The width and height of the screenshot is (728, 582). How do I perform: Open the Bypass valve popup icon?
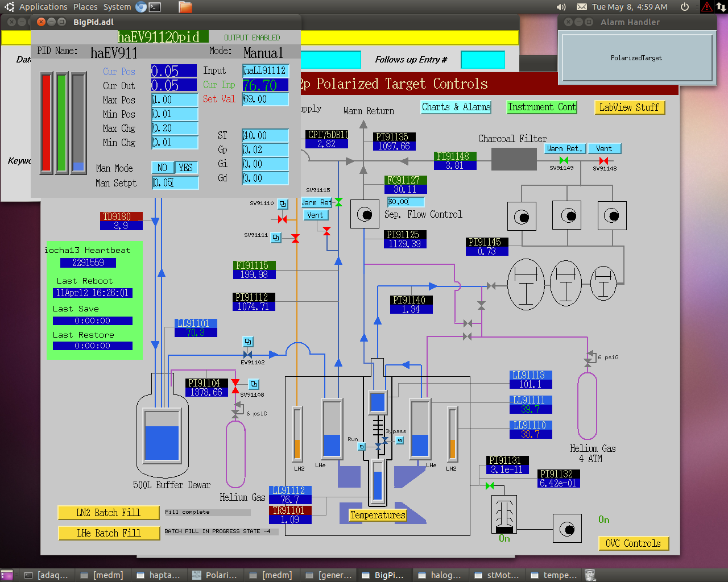click(x=400, y=440)
